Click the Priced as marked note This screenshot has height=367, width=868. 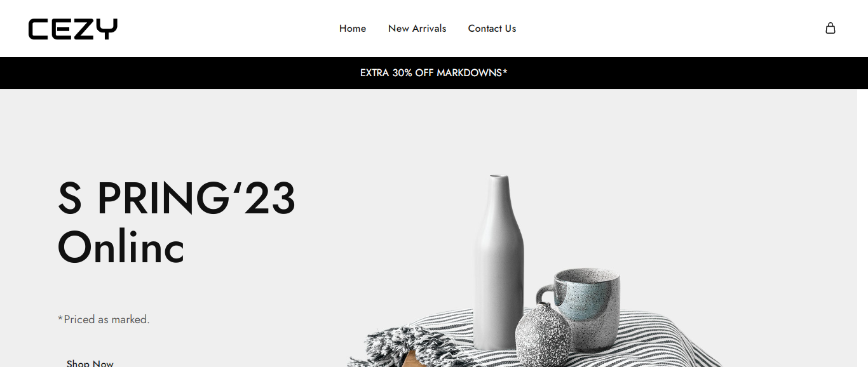(x=104, y=319)
